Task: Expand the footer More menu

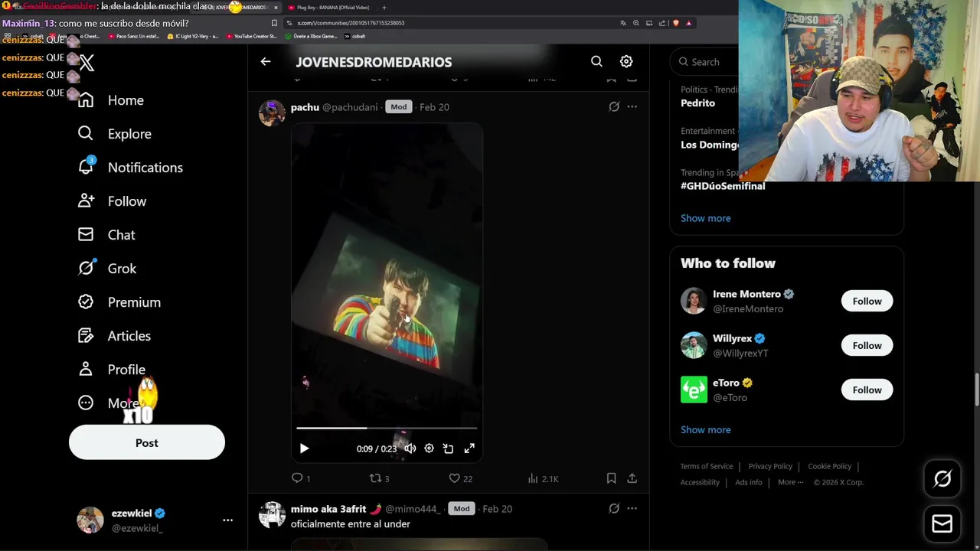Action: click(x=791, y=482)
